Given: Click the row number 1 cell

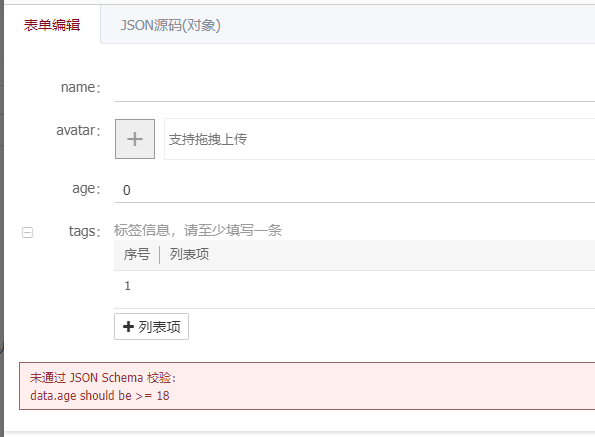Looking at the screenshot, I should [128, 286].
